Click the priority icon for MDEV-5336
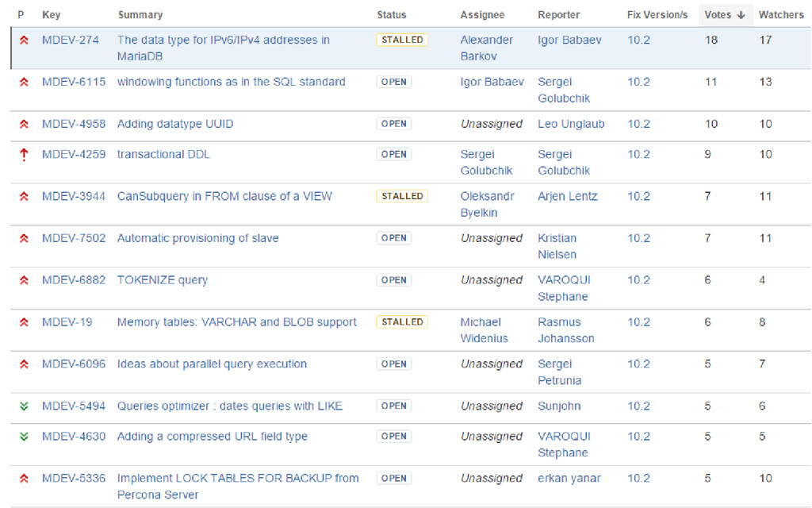 point(24,479)
